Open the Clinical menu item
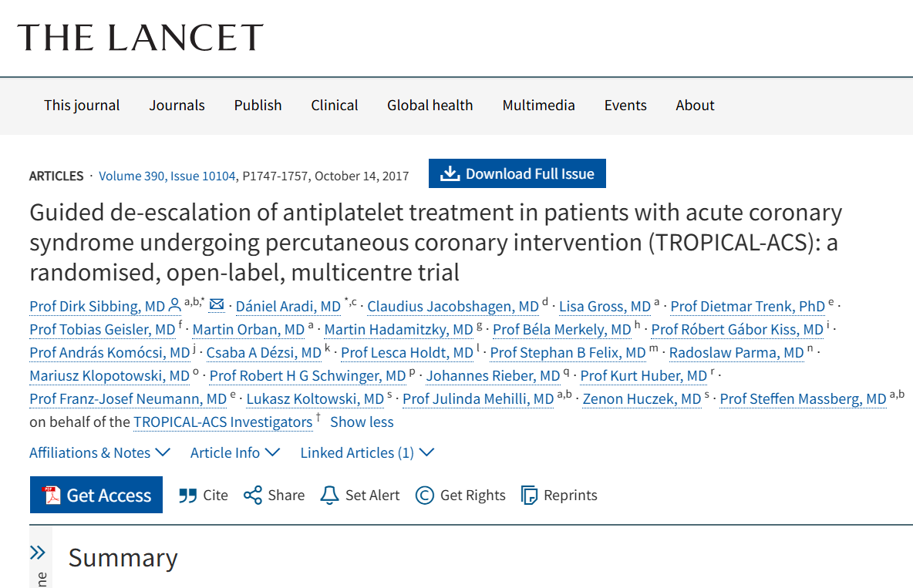 pos(334,106)
